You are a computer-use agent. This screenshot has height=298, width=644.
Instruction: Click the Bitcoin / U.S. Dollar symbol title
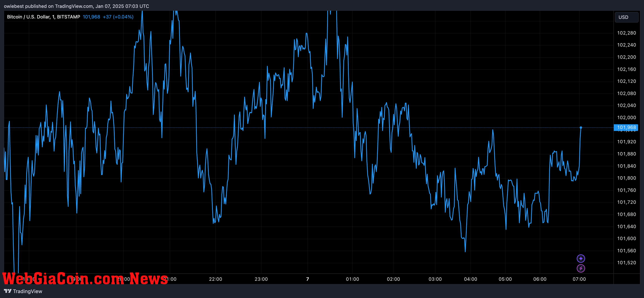pos(44,17)
